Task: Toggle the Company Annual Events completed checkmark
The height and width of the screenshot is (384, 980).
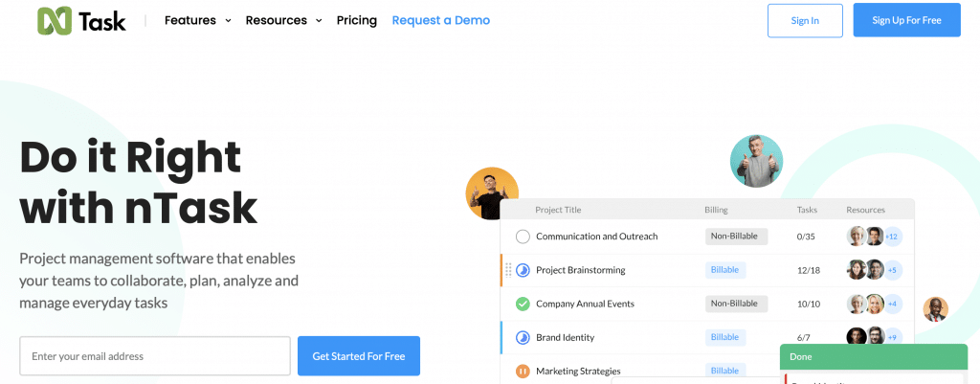Action: coord(523,304)
